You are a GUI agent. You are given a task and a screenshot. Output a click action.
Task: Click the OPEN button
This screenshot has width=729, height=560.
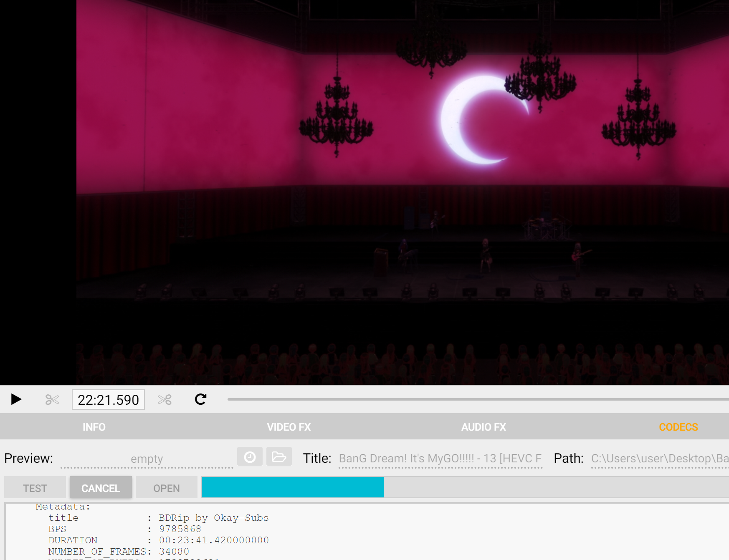click(167, 488)
